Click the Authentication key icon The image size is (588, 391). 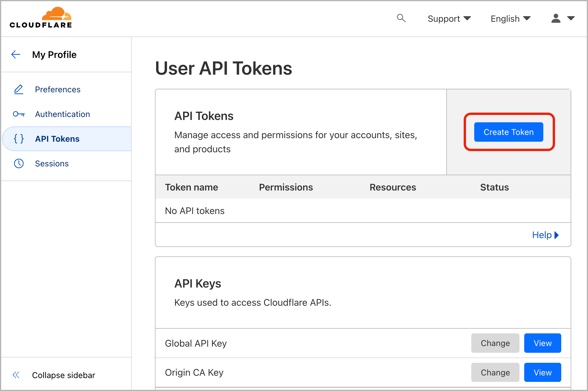coord(19,114)
